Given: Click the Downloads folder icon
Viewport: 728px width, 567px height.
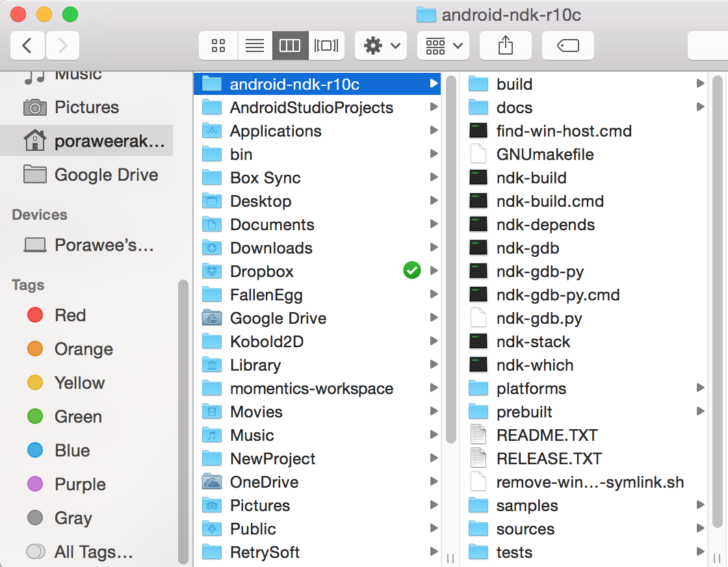Looking at the screenshot, I should 212,248.
